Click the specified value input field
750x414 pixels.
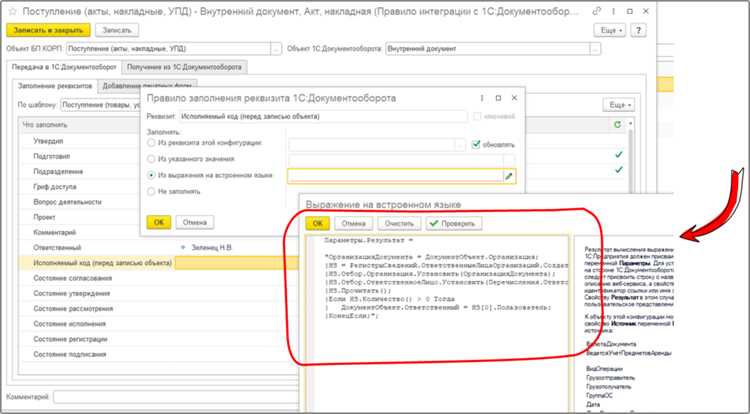[x=397, y=160]
